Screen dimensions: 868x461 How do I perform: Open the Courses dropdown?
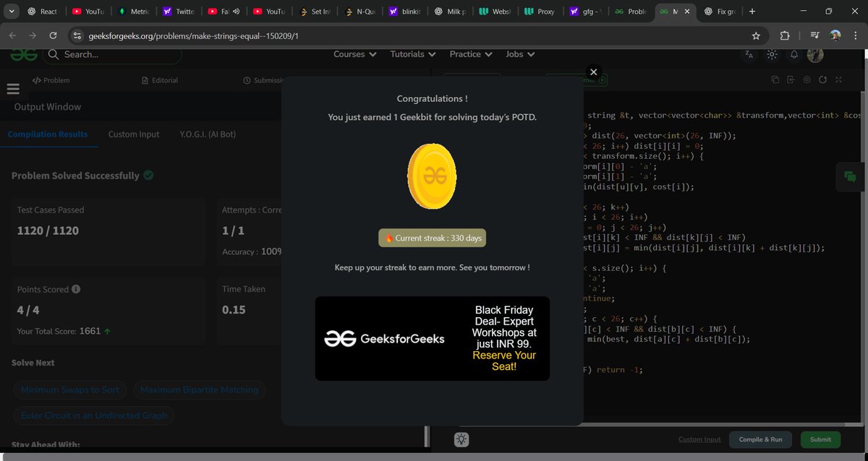pos(354,54)
